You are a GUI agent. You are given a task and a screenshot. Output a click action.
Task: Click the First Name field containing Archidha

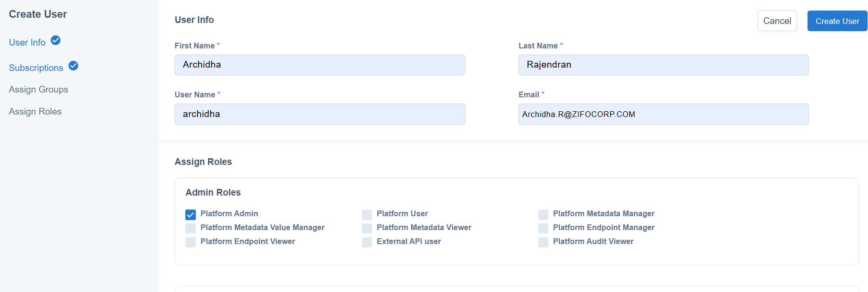320,65
